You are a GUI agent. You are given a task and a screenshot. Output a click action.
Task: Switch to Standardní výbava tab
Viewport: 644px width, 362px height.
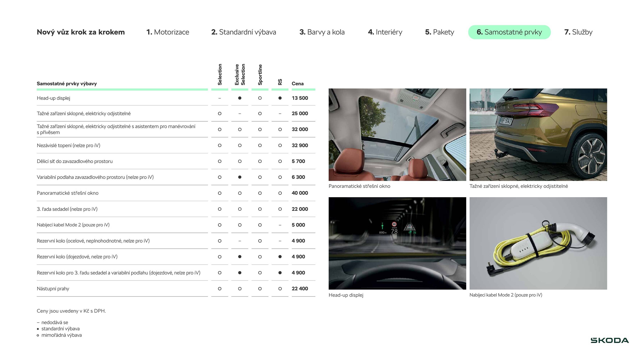(244, 32)
